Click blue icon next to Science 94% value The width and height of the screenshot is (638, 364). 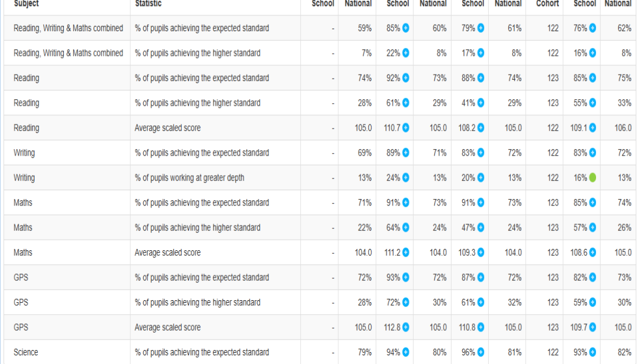tap(406, 353)
